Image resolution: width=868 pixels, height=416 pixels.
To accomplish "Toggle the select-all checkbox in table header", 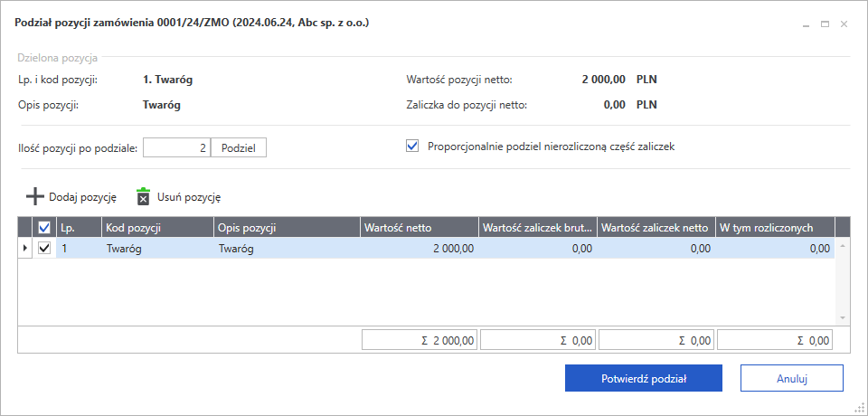I will pos(44,227).
